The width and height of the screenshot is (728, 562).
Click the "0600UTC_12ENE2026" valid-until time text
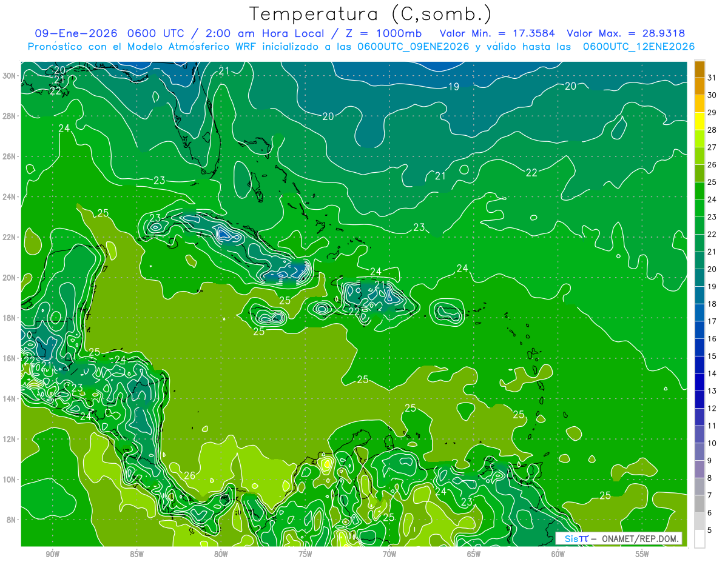point(639,47)
